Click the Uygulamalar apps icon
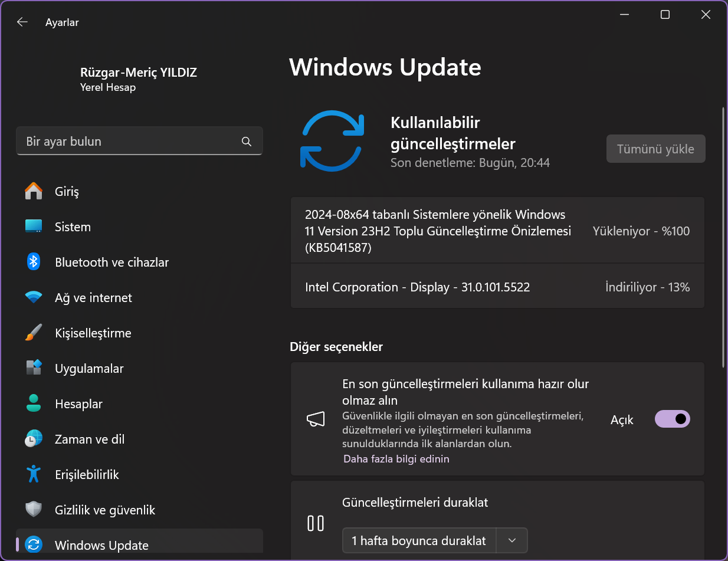The height and width of the screenshot is (561, 728). (x=34, y=368)
